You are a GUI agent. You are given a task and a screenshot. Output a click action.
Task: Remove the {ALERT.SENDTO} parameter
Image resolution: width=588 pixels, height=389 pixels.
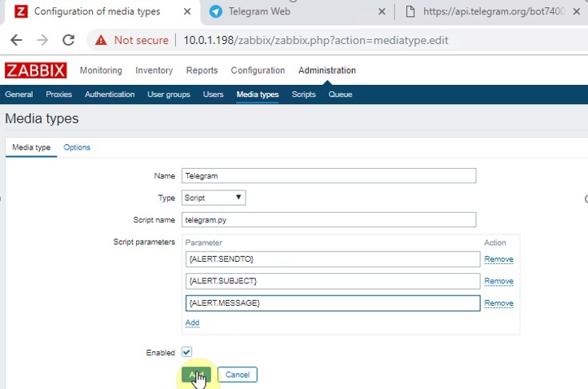498,259
